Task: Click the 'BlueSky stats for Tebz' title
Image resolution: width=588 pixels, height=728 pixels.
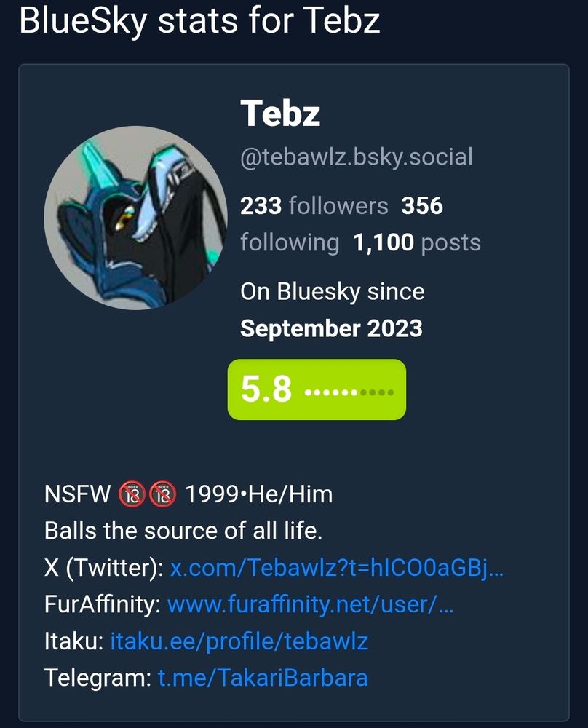Action: tap(199, 20)
